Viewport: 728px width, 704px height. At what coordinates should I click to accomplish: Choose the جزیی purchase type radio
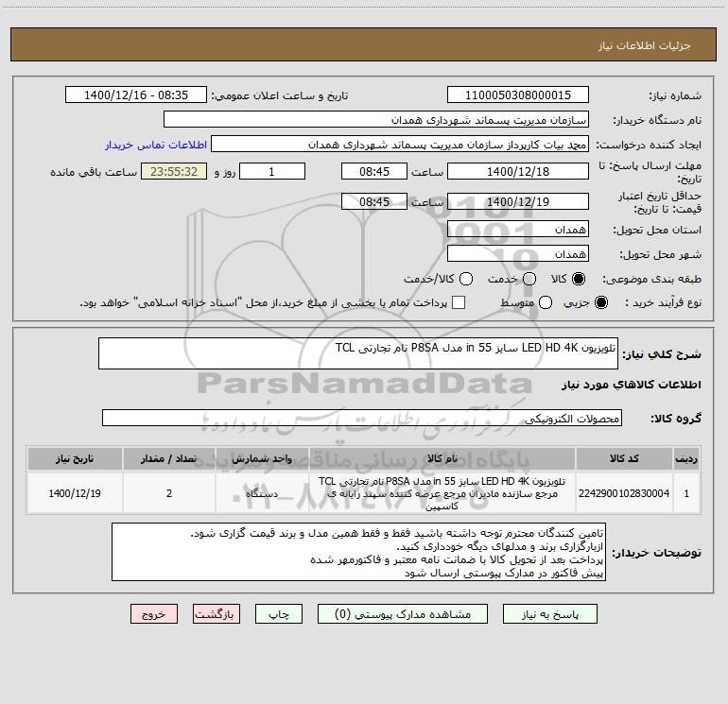coord(600,302)
